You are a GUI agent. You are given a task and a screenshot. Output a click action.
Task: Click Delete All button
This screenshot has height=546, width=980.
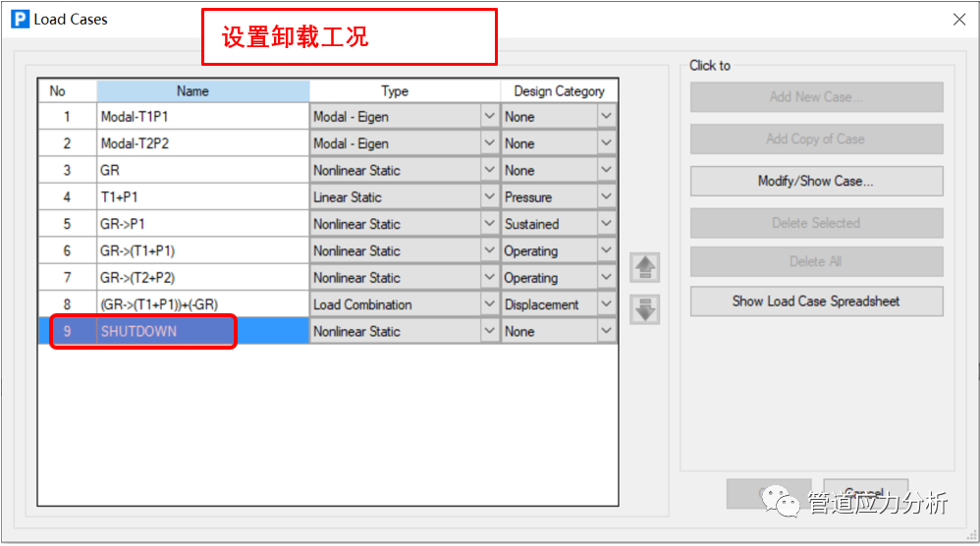coord(816,261)
